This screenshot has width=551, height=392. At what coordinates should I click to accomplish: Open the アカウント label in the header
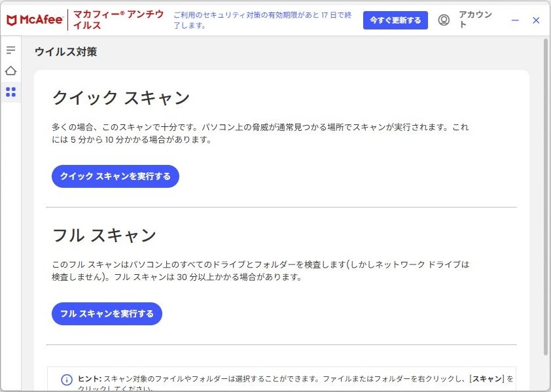(x=474, y=20)
